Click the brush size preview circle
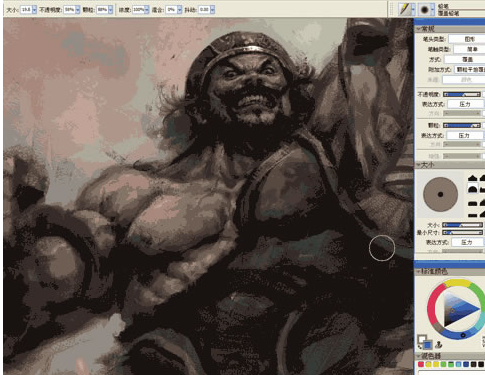 pyautogui.click(x=440, y=194)
